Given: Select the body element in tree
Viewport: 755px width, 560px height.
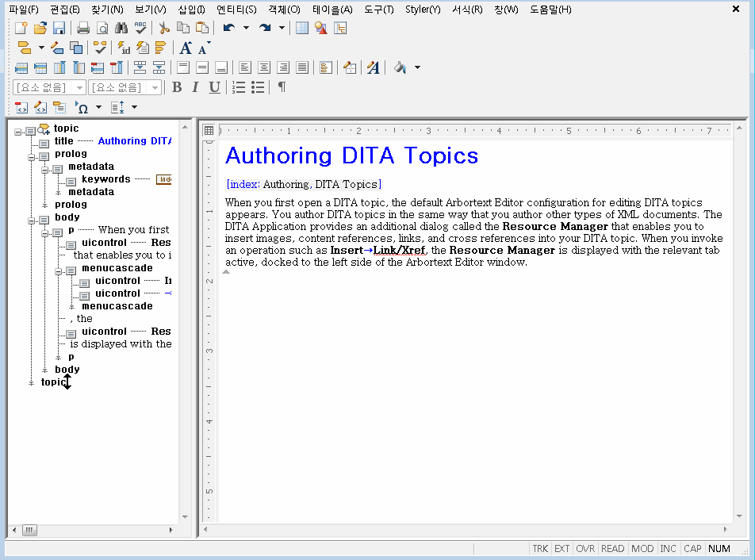Looking at the screenshot, I should point(67,217).
